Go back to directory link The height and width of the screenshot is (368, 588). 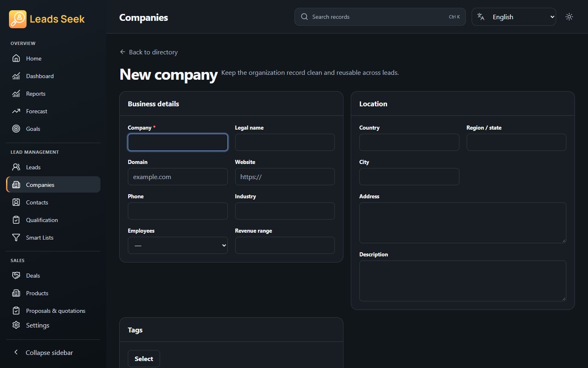[x=149, y=52]
